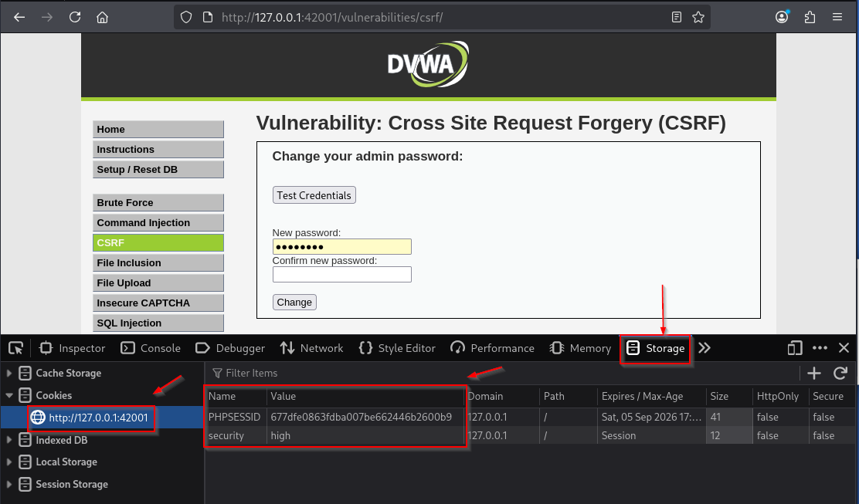Screen dimensions: 859x504
Task: Go to the Brute Force page
Action: coord(158,202)
